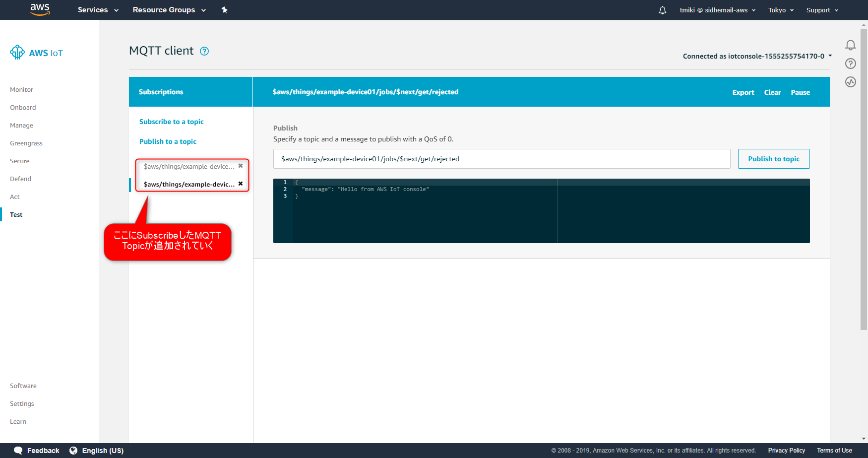Select the bold $aws/things subscription entry
The width and height of the screenshot is (868, 458).
coord(189,184)
